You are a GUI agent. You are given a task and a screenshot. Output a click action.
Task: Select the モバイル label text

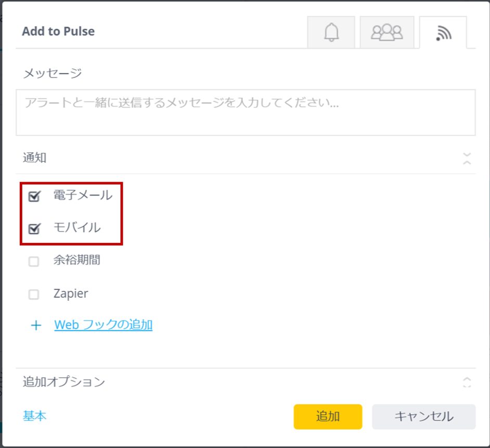(x=77, y=227)
